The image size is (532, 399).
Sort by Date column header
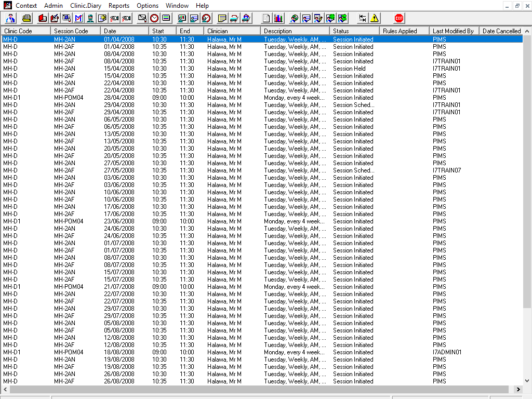tap(125, 31)
